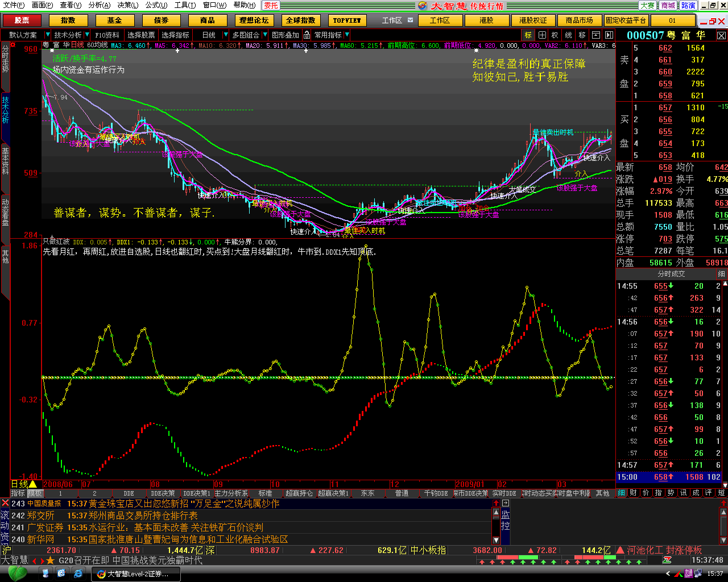Click the right arrow in the 大智慧 ticker bar
This screenshot has width=728, height=582.
click(42, 561)
